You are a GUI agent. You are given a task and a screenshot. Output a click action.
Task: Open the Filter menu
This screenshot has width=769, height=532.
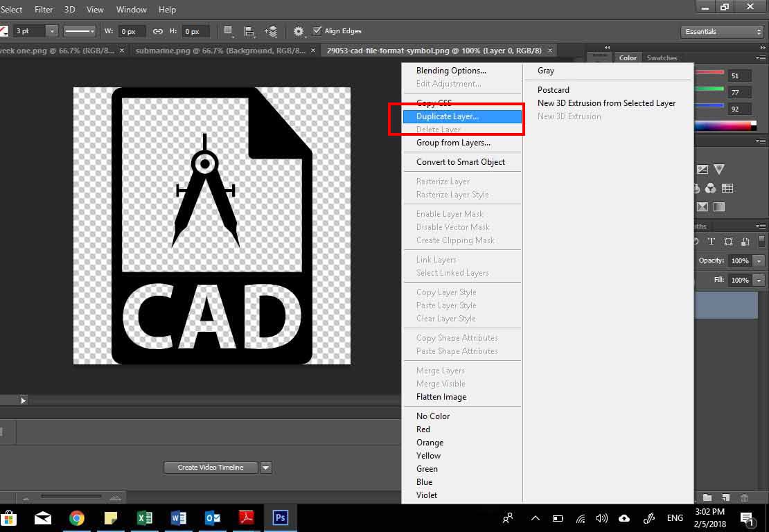pos(44,9)
